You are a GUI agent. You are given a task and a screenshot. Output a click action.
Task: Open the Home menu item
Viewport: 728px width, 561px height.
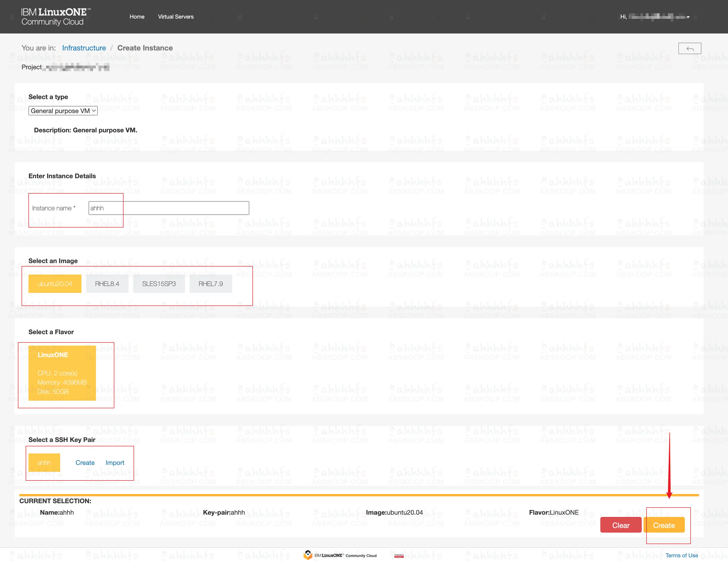tap(137, 17)
